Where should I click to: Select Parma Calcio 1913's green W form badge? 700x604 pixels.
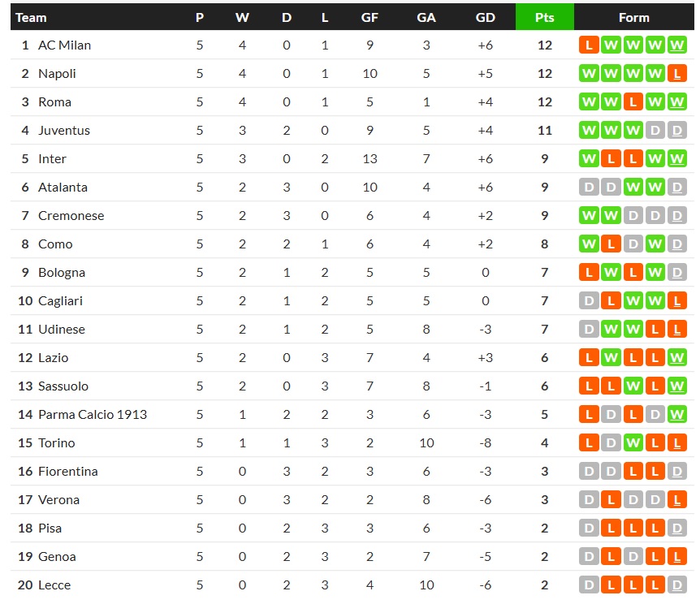pyautogui.click(x=677, y=415)
